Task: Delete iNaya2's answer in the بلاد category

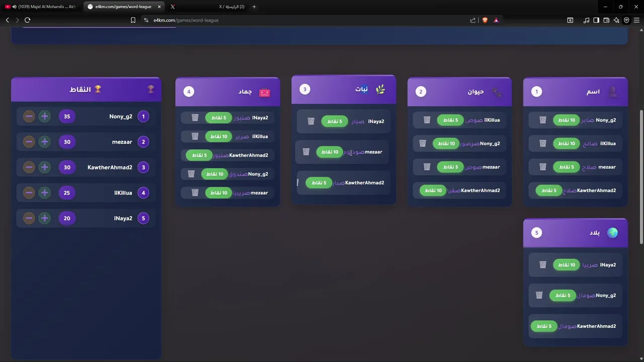Action: [x=543, y=265]
